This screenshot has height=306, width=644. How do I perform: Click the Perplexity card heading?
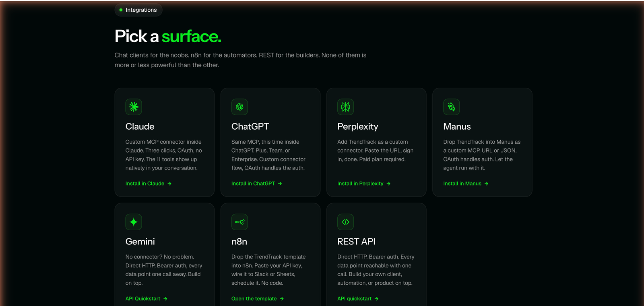point(358,127)
